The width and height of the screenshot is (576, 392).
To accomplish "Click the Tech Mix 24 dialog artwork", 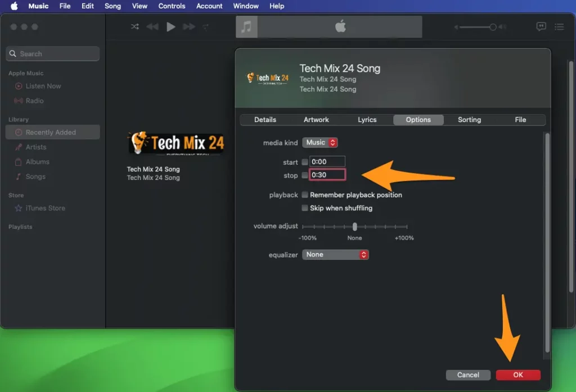I will [x=267, y=78].
